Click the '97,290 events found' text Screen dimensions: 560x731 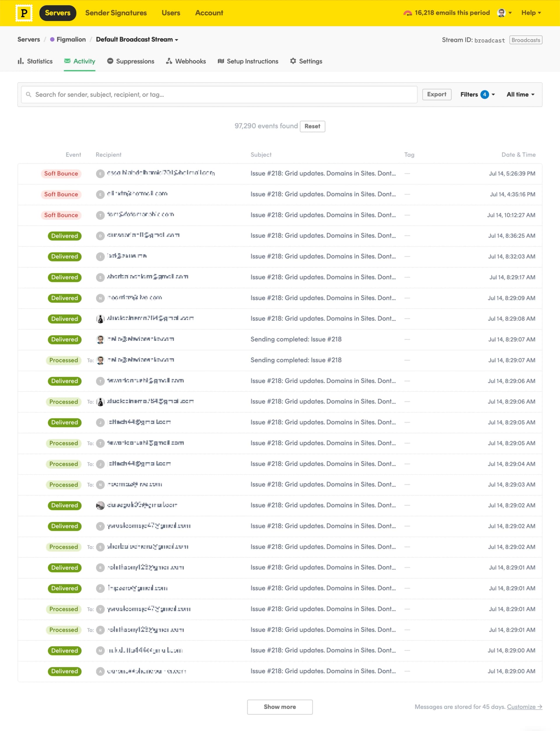click(x=266, y=126)
